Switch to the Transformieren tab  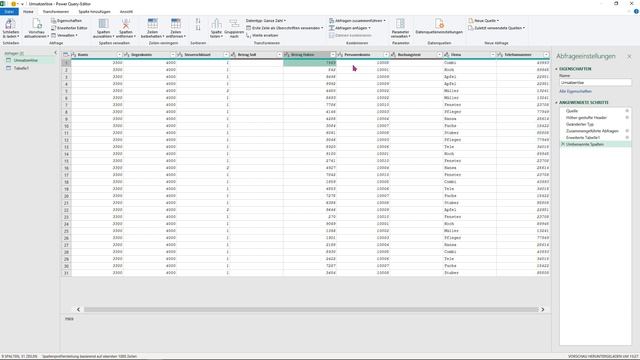[56, 11]
